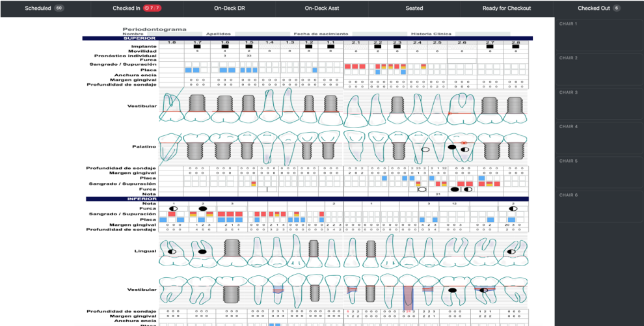The height and width of the screenshot is (326, 644).
Task: Click solid black furca dot on Palatino 2.6
Action: pyautogui.click(x=451, y=146)
